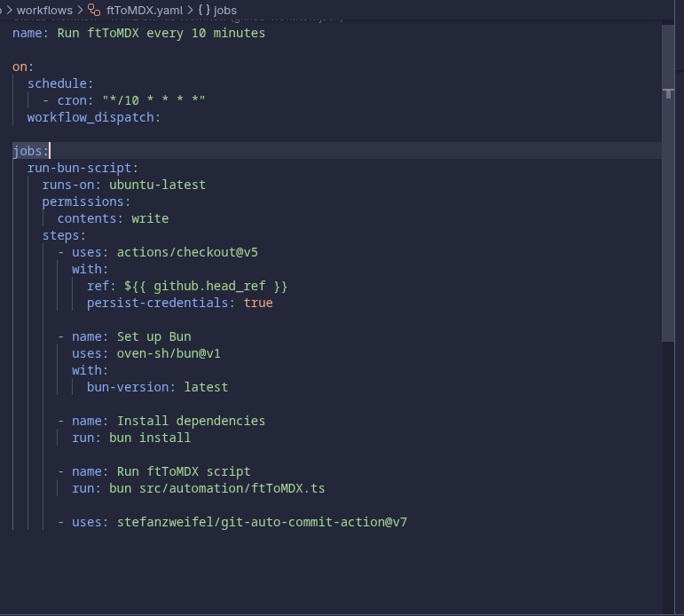Click the chevron separator before ftToMDX.yaml breadcrumb
Viewport: 684px width, 616px height.
(x=80, y=10)
